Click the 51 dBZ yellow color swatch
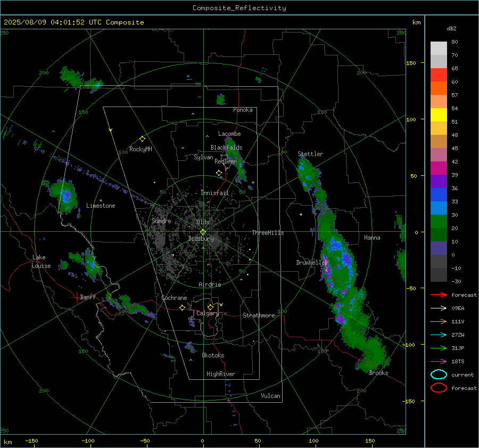This screenshot has width=479, height=448. pos(439,115)
